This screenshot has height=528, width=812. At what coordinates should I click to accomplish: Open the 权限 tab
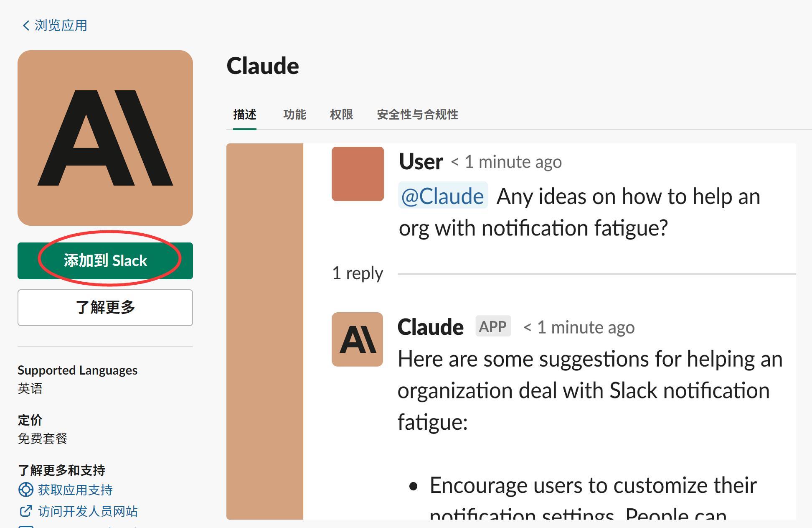pos(342,115)
